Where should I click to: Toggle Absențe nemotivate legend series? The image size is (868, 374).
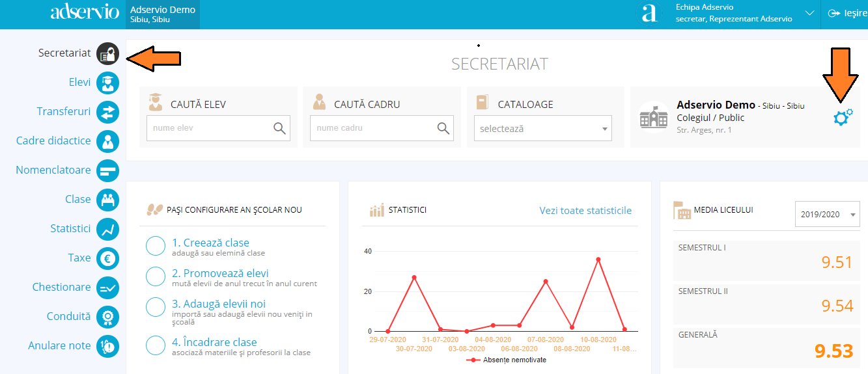tap(506, 360)
